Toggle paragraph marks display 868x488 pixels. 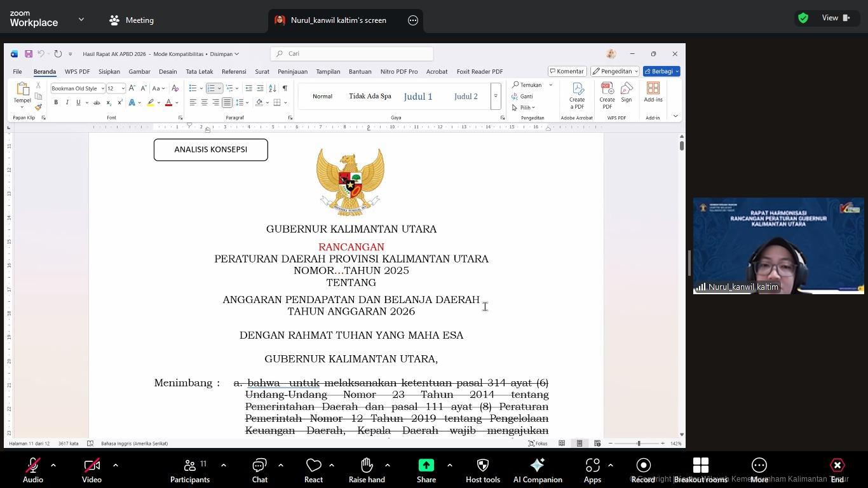point(284,88)
